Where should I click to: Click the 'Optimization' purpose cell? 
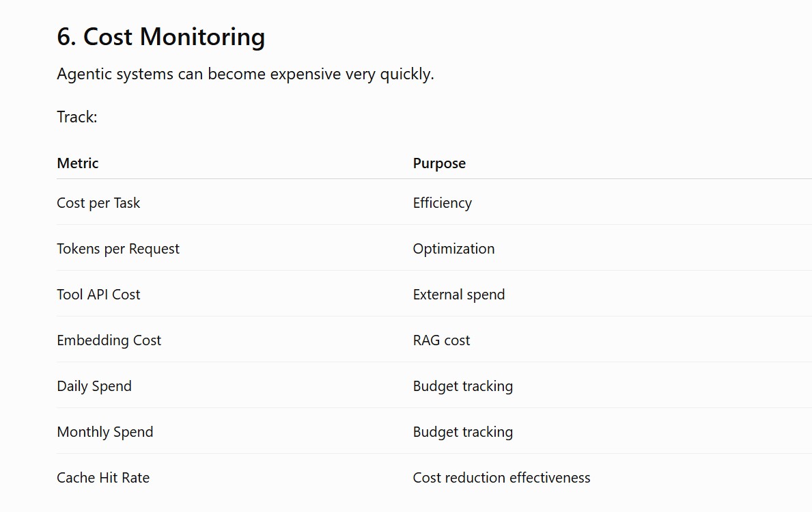click(x=453, y=249)
